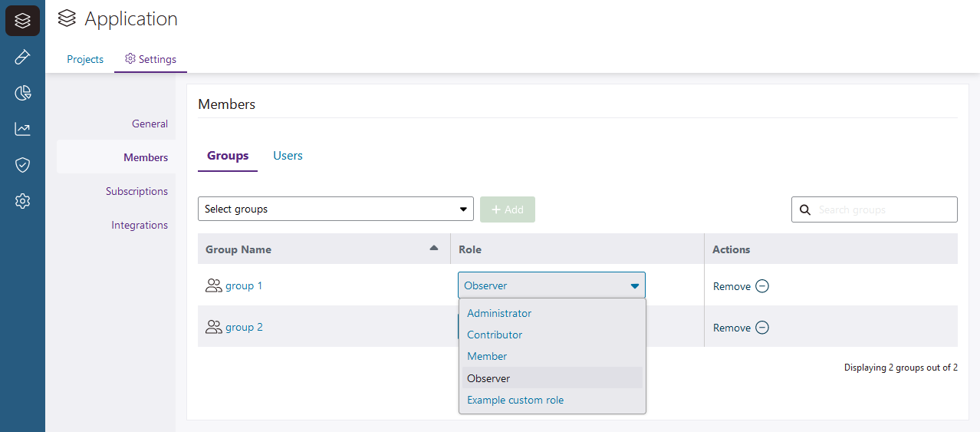Screen dimensions: 980x432
Task: Choose Administrator from the role list
Action: tap(499, 313)
